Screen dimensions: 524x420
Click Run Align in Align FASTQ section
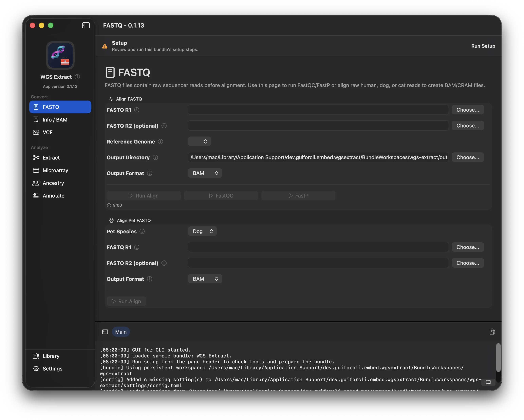pyautogui.click(x=144, y=195)
